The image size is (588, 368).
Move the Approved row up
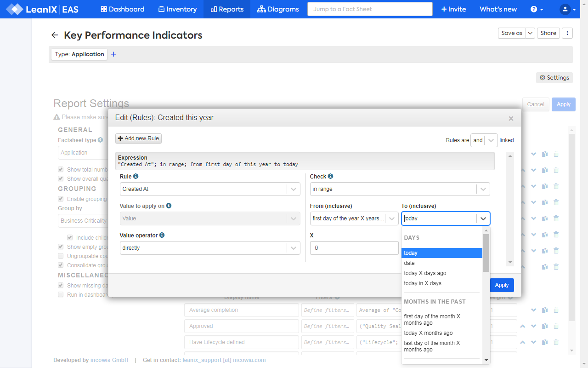click(x=523, y=326)
